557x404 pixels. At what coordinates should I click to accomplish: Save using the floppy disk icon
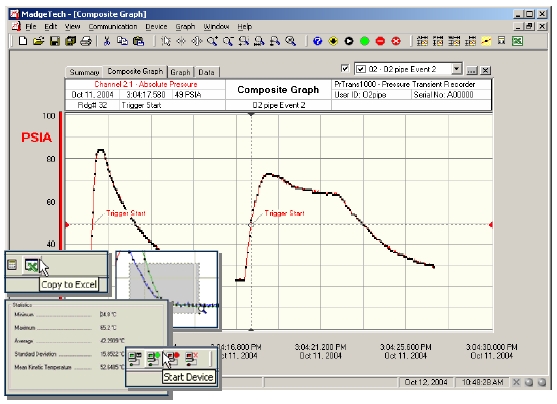click(54, 41)
